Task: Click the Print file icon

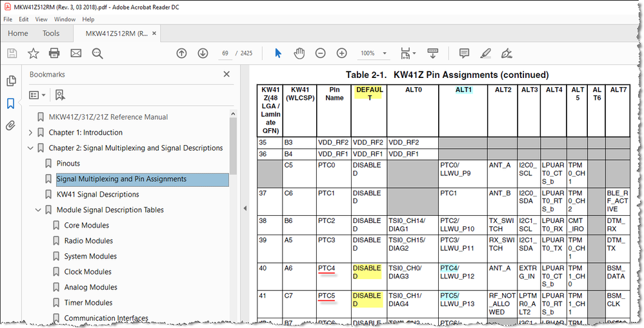Action: coord(54,53)
